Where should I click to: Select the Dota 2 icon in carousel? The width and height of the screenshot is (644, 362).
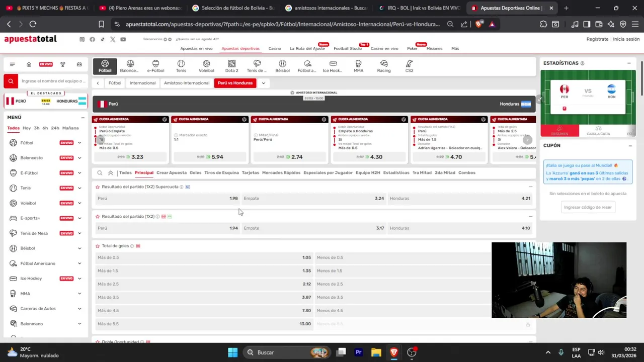pyautogui.click(x=231, y=66)
